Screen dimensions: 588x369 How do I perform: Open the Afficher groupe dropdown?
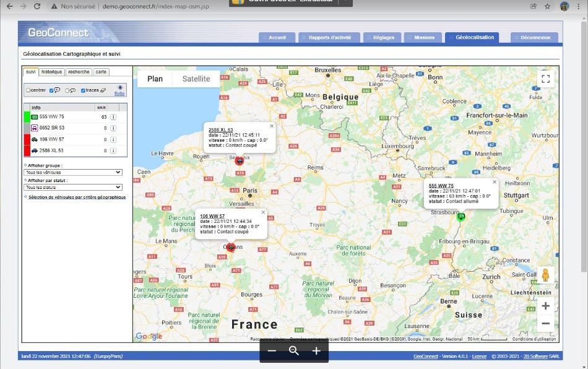tap(73, 172)
